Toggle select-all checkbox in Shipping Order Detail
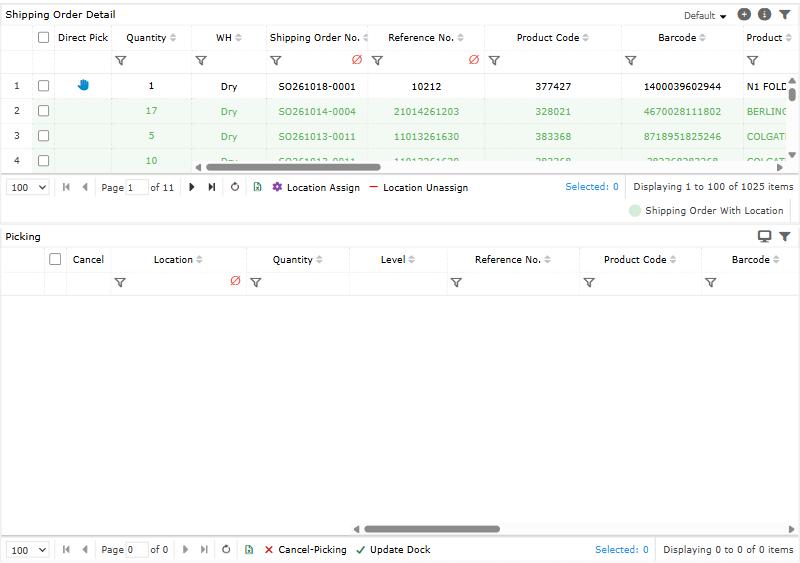800x563 pixels. tap(43, 37)
